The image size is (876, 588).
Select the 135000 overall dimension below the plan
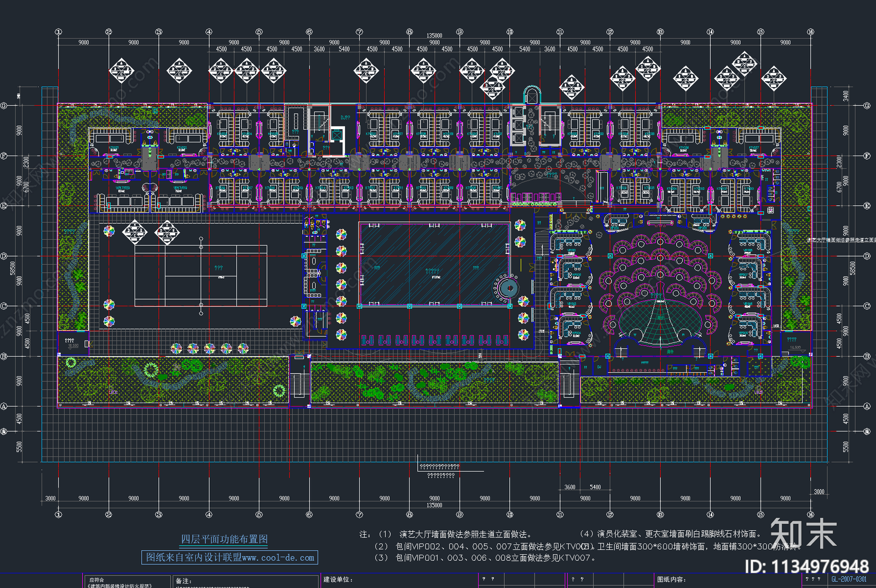[434, 505]
